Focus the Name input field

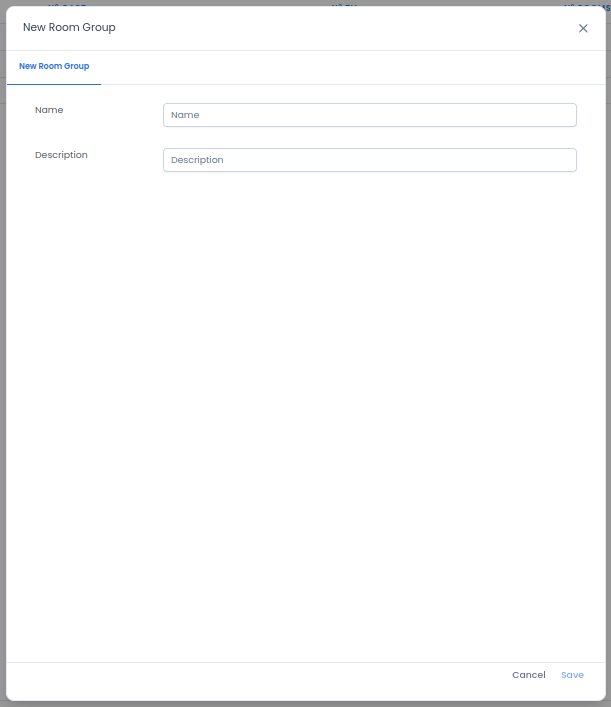[370, 115]
